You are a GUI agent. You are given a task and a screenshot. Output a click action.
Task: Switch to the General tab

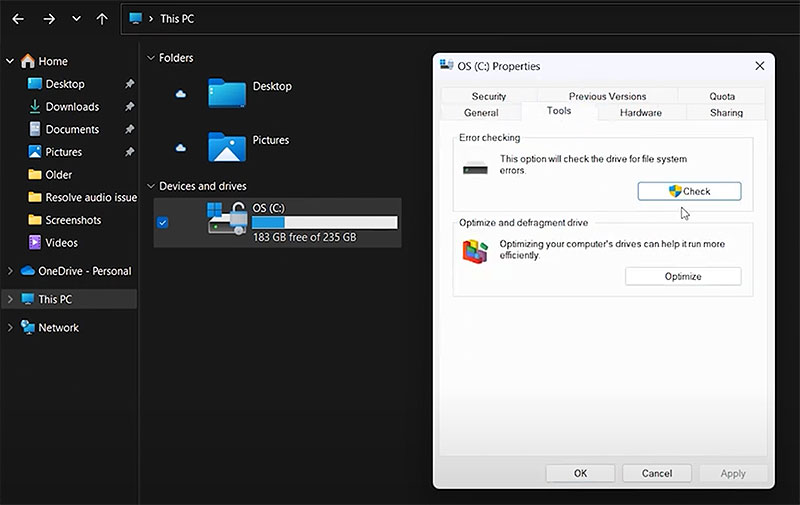[481, 112]
